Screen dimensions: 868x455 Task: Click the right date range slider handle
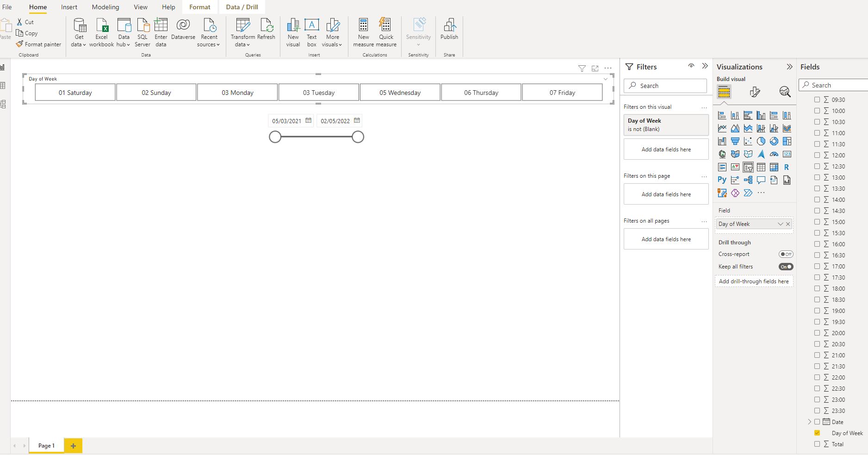pos(358,137)
